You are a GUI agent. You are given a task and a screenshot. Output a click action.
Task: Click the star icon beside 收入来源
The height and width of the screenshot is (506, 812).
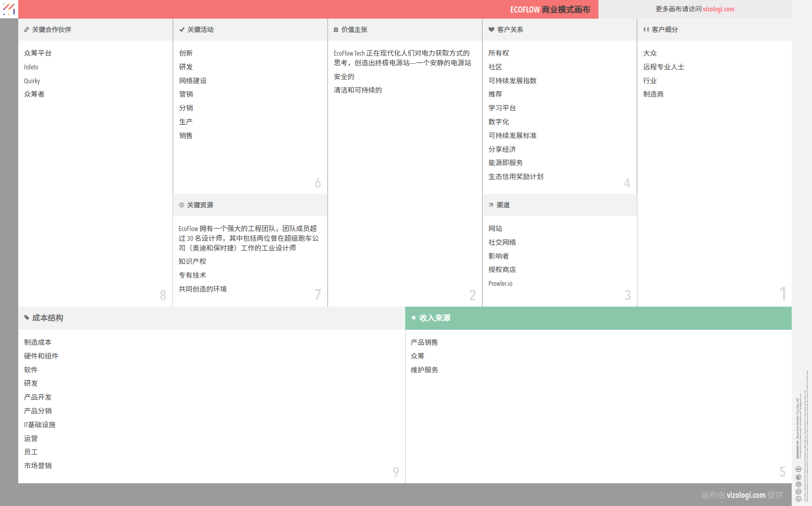click(x=414, y=318)
